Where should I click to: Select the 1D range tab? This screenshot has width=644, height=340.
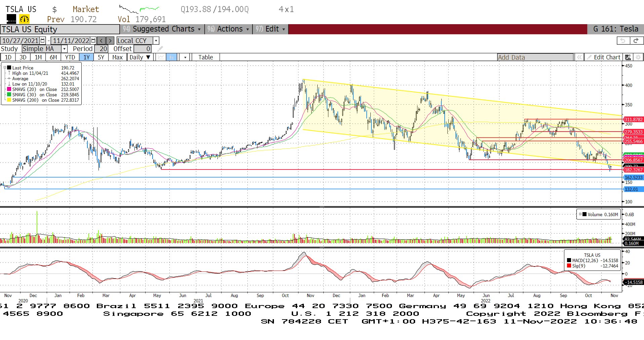(8, 57)
